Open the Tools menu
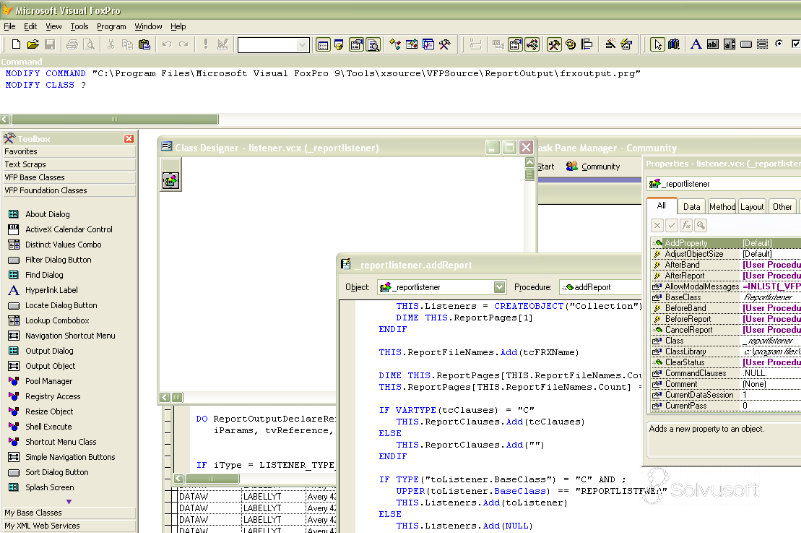Image resolution: width=801 pixels, height=533 pixels. tap(79, 26)
